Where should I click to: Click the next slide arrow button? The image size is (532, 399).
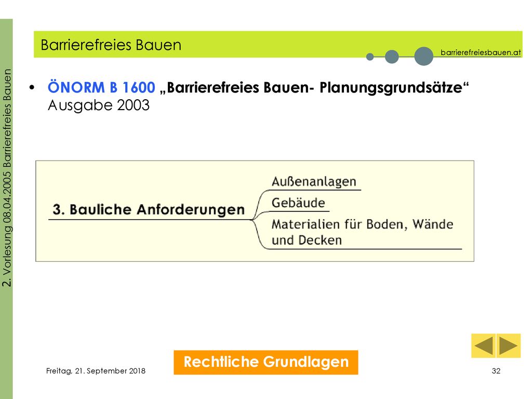click(509, 345)
